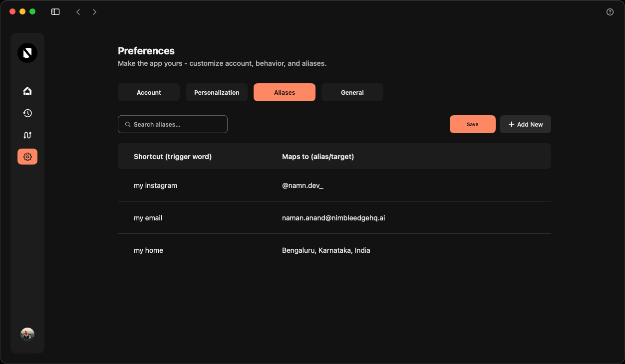Navigate forward with the right chevron
The height and width of the screenshot is (364, 625).
[x=94, y=12]
